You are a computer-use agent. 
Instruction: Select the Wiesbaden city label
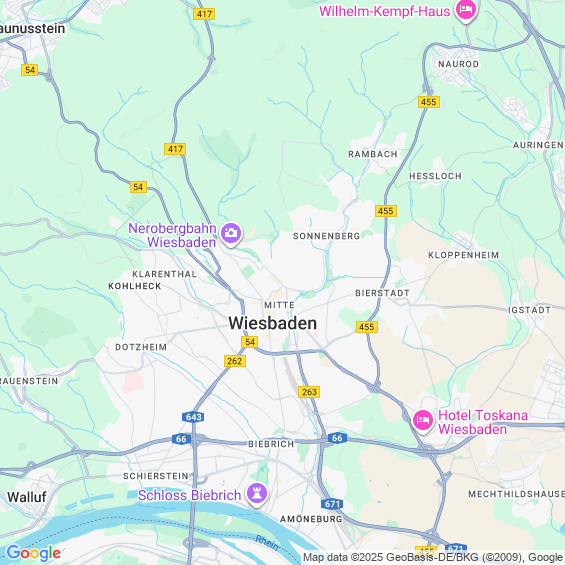(x=273, y=323)
